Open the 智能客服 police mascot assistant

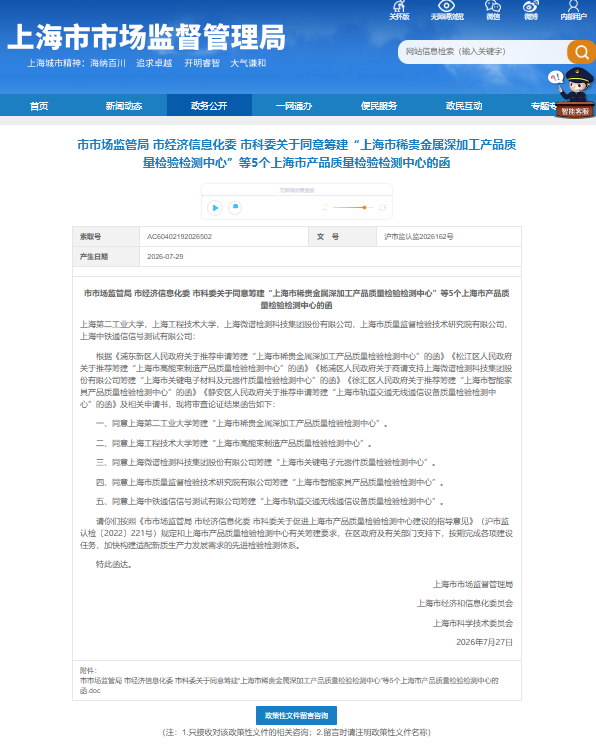click(x=574, y=93)
